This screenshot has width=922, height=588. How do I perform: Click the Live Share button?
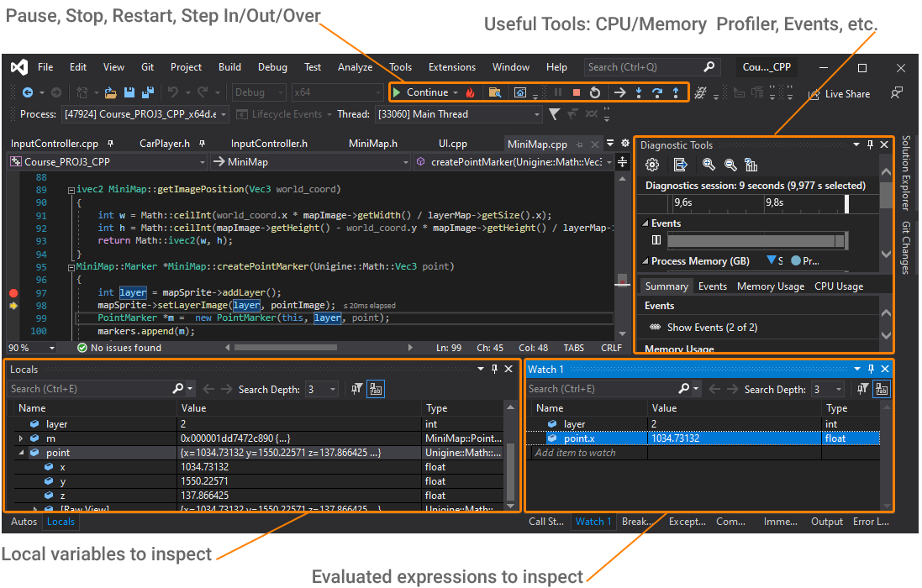pos(839,94)
